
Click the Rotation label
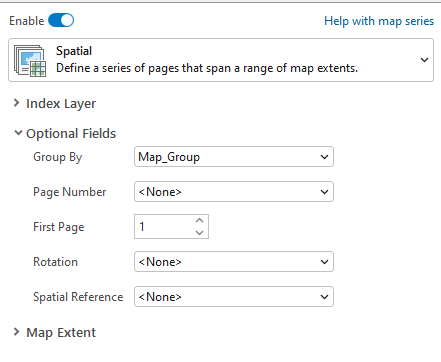(55, 262)
